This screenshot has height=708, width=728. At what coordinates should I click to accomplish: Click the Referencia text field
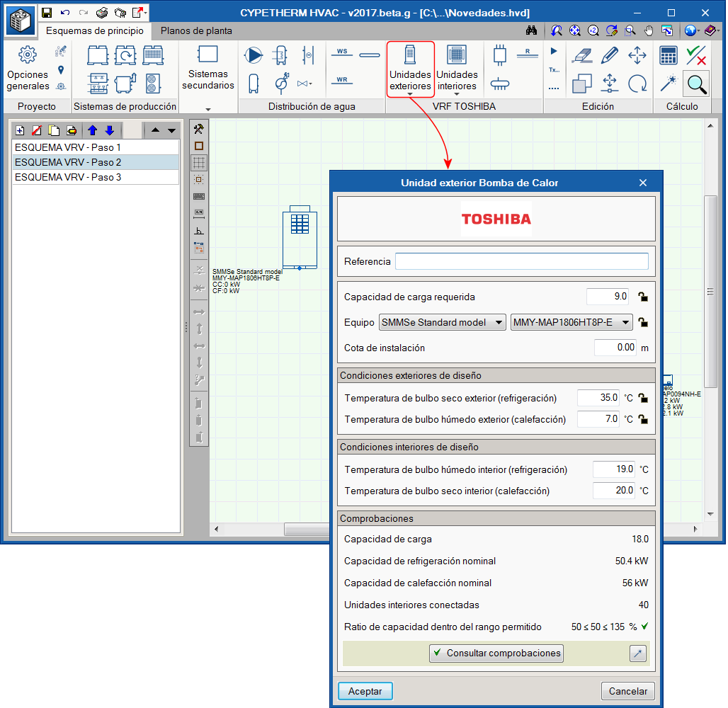click(x=521, y=261)
